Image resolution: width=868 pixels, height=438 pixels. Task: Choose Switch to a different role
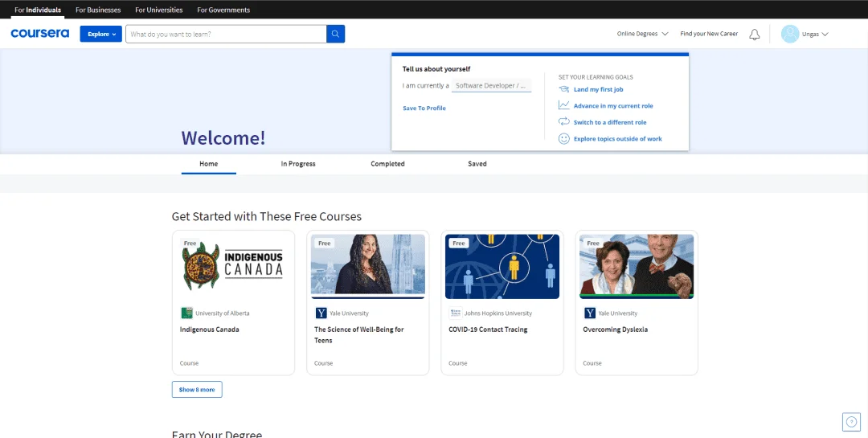610,122
